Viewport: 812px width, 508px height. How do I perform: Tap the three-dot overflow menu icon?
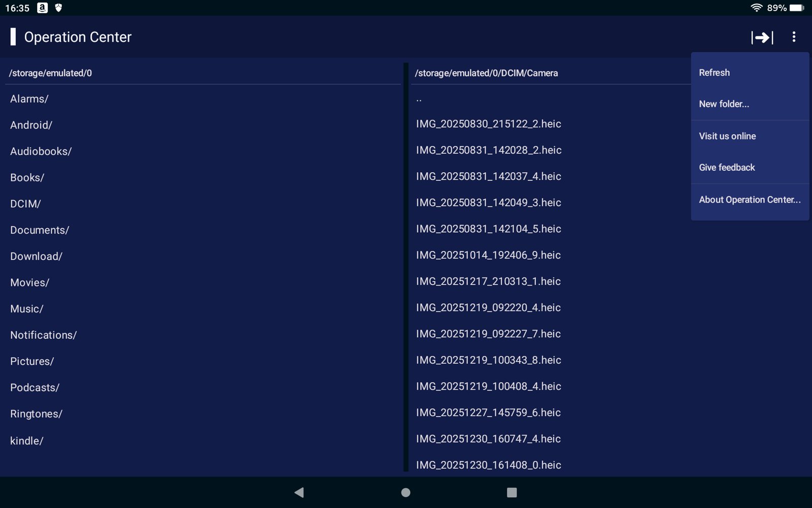point(794,37)
